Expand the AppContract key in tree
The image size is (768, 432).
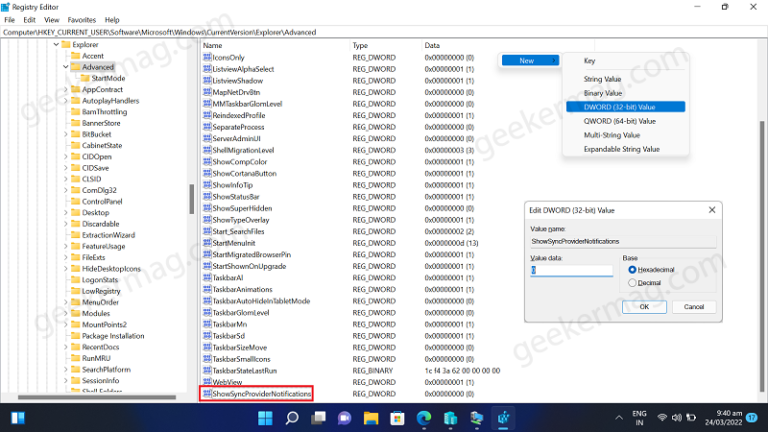click(x=66, y=89)
